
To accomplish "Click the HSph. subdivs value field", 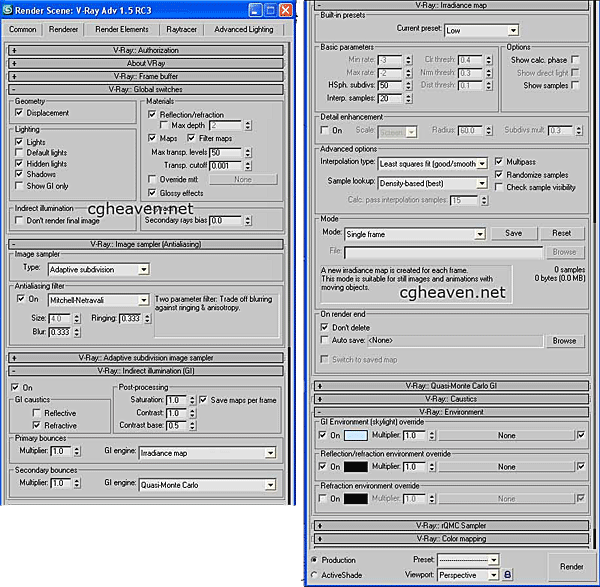I will pos(390,85).
